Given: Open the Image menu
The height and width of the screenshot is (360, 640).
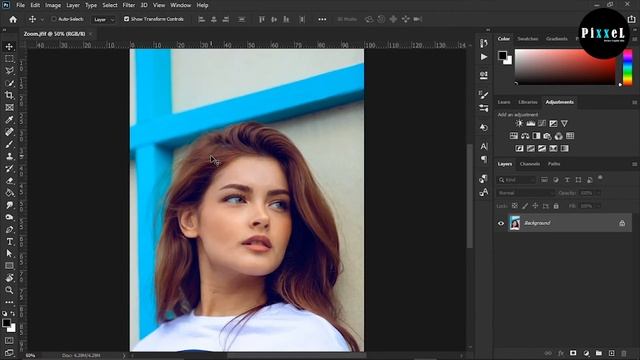Looking at the screenshot, I should (x=53, y=5).
